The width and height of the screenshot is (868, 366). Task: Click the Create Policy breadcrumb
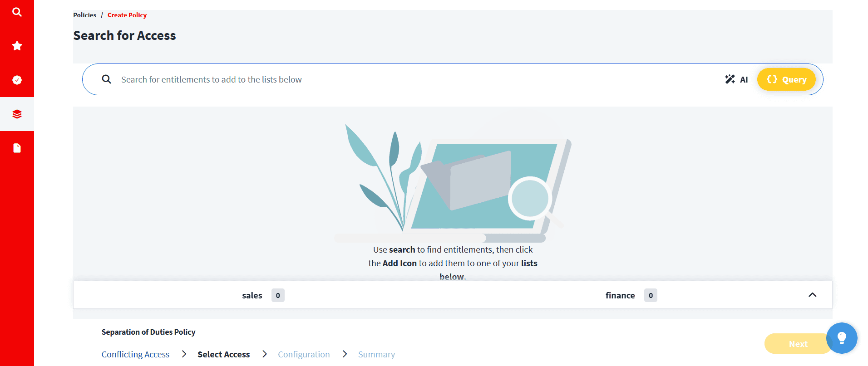pos(127,15)
